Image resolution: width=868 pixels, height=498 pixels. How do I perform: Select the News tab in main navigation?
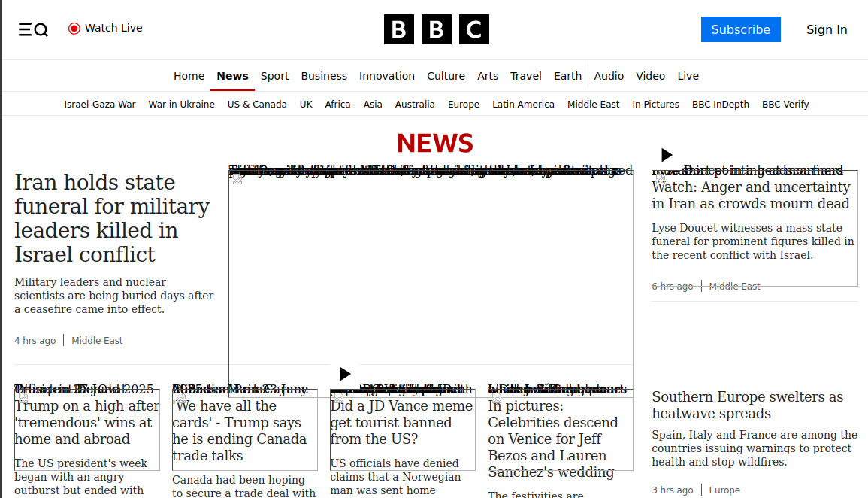[232, 76]
